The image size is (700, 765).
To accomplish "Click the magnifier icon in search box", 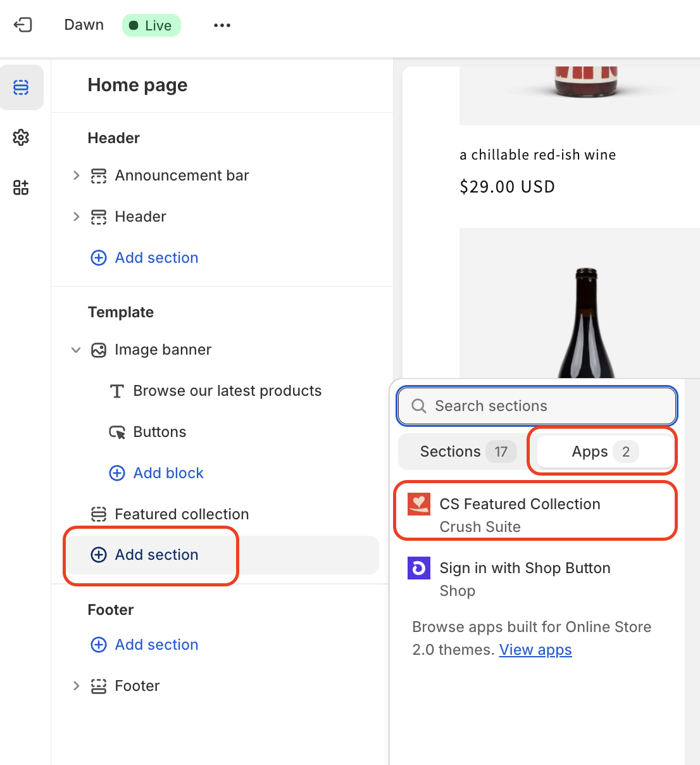I will coord(419,406).
